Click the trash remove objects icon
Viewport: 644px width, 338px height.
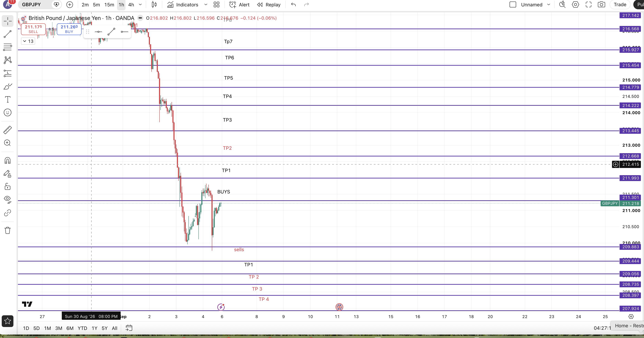[x=8, y=230]
